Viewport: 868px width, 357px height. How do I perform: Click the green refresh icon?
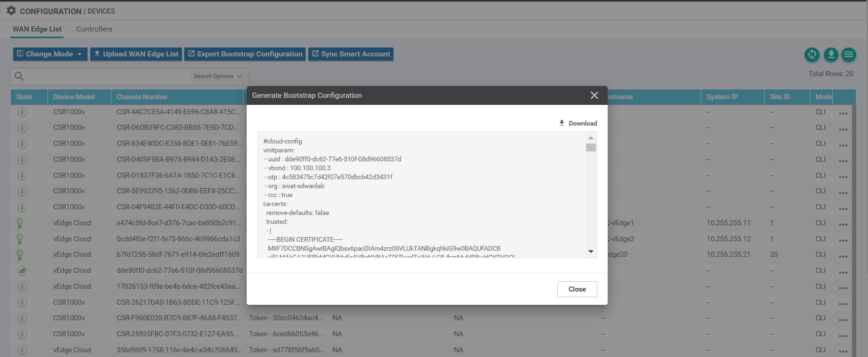pos(812,55)
